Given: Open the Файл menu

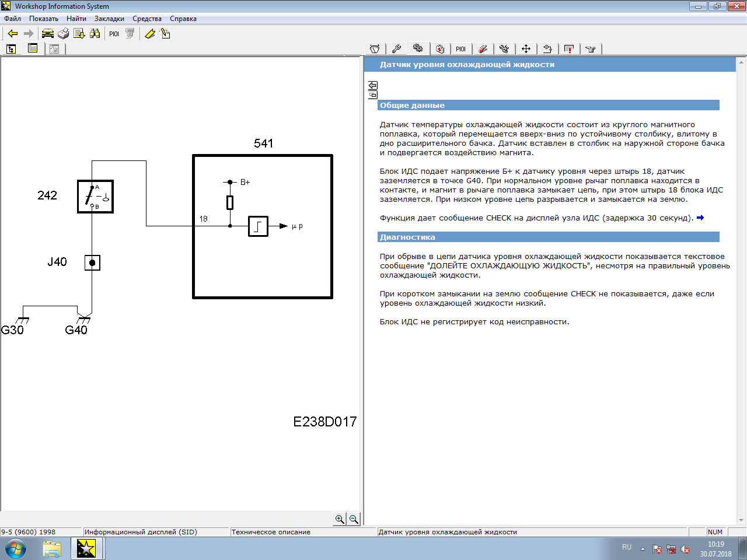Looking at the screenshot, I should point(12,19).
